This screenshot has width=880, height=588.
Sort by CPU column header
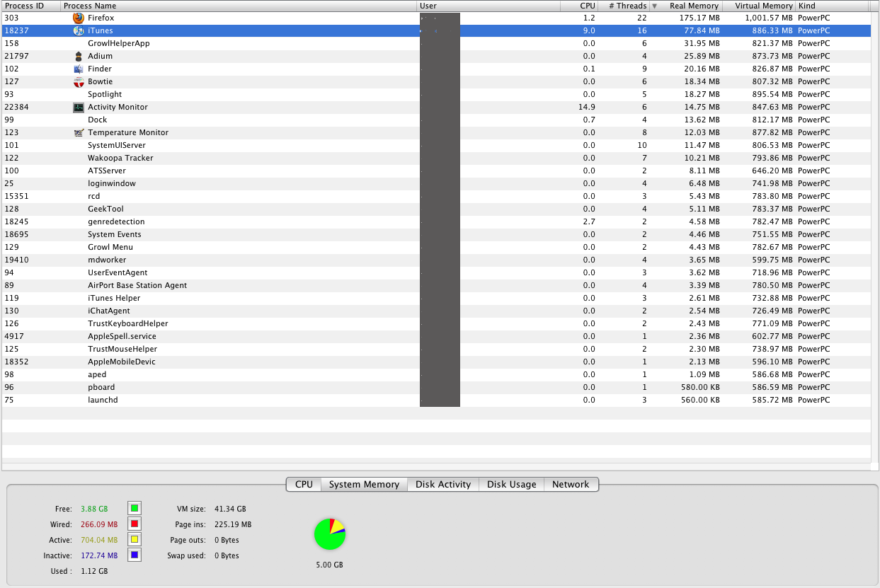[579, 6]
